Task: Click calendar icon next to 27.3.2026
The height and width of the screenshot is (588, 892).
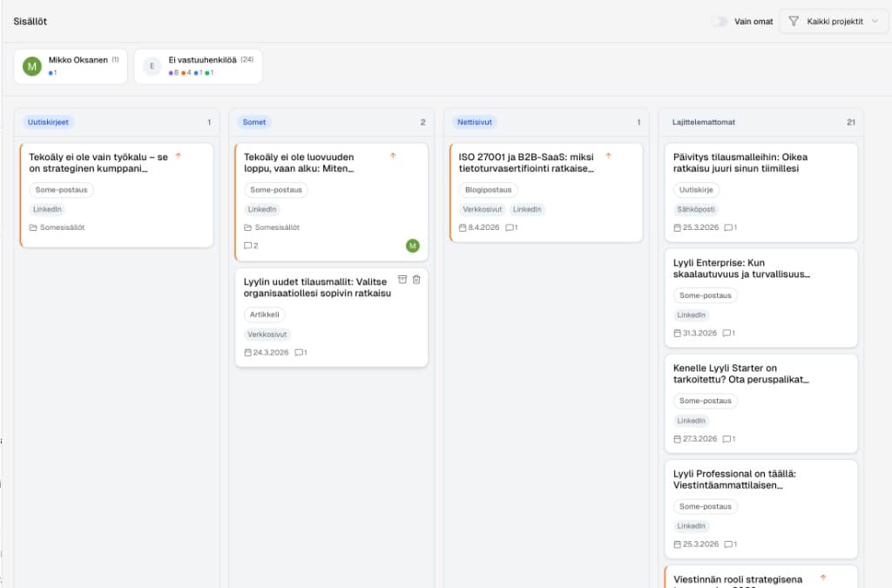Action: coord(677,439)
